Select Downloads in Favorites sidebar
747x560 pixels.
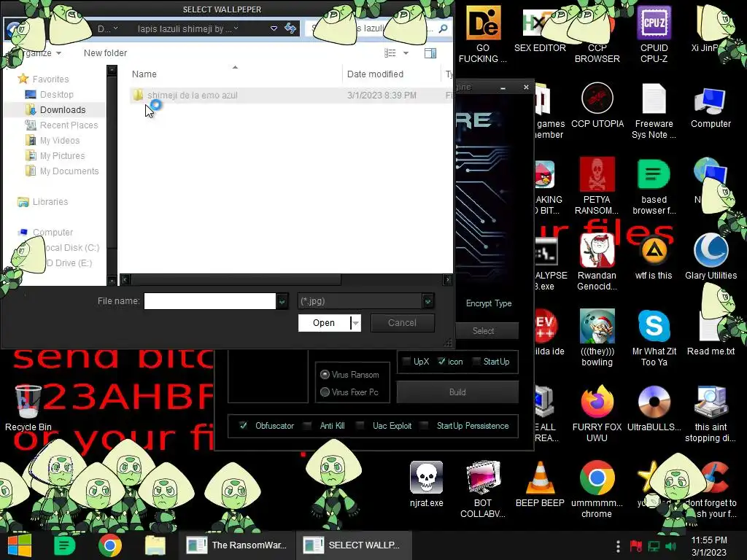coord(63,109)
